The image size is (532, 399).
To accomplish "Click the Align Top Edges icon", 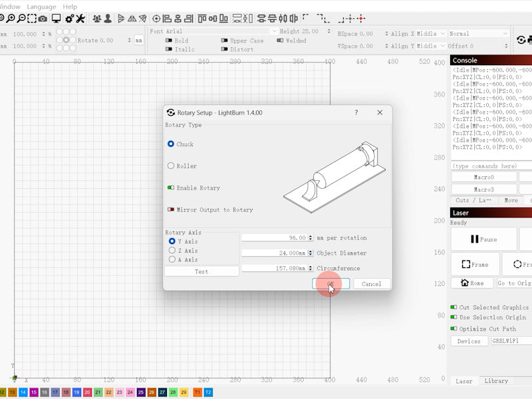I will pos(202,19).
